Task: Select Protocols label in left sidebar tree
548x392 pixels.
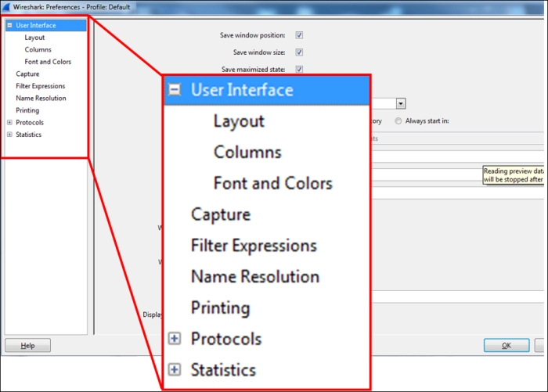Action: (x=30, y=122)
